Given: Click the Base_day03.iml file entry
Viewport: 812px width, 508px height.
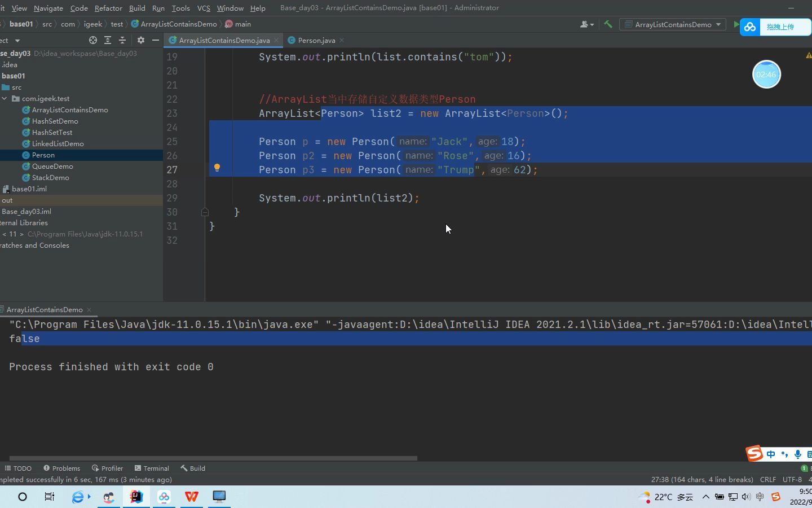Looking at the screenshot, I should [x=27, y=212].
